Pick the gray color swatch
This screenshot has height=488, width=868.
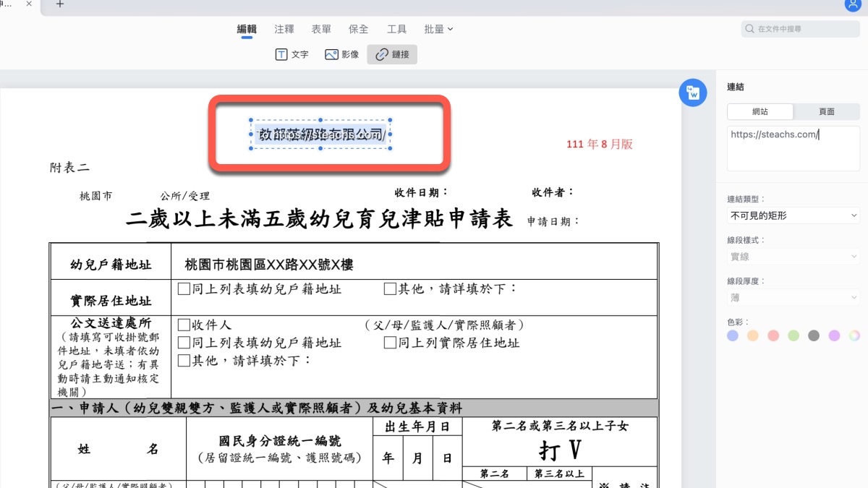click(x=814, y=335)
